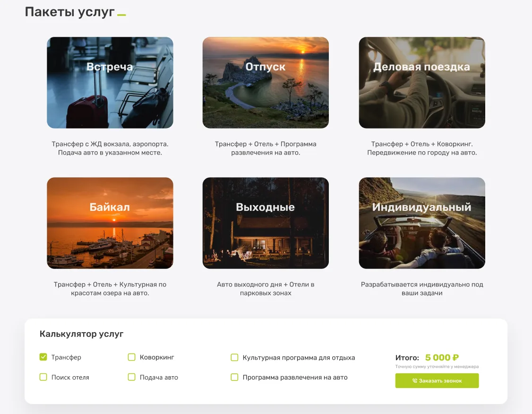Select the Индивидуальный package image
The image size is (532, 414).
[422, 223]
